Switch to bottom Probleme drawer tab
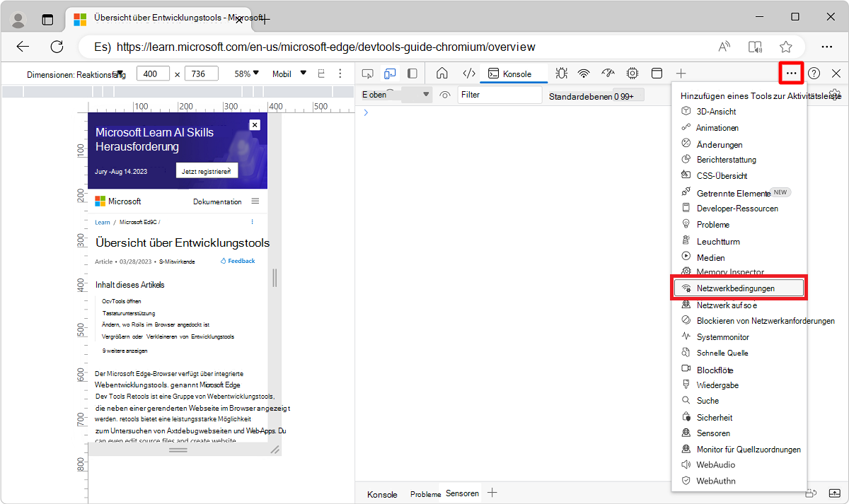 426,494
